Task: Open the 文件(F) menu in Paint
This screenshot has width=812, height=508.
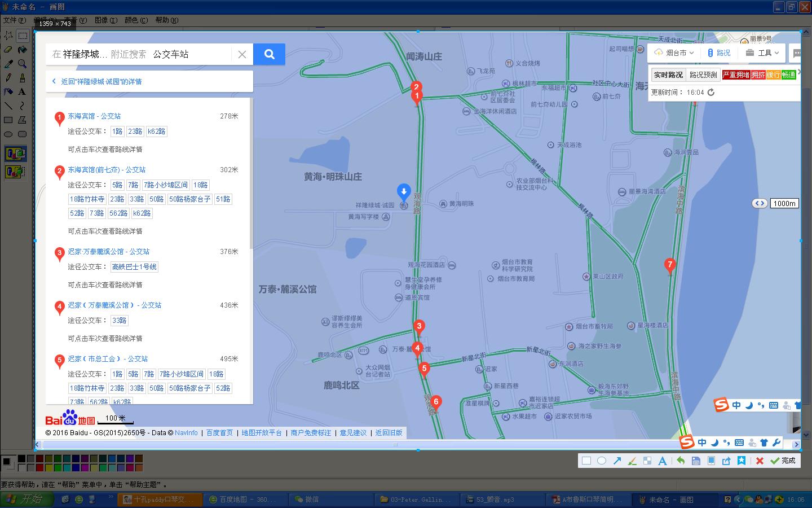Action: click(14, 20)
